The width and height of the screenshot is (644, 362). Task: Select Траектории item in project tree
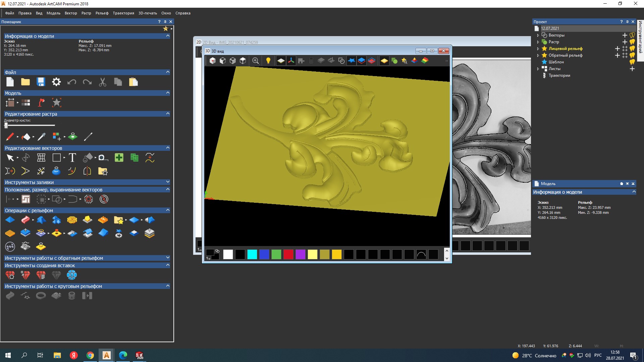(559, 75)
